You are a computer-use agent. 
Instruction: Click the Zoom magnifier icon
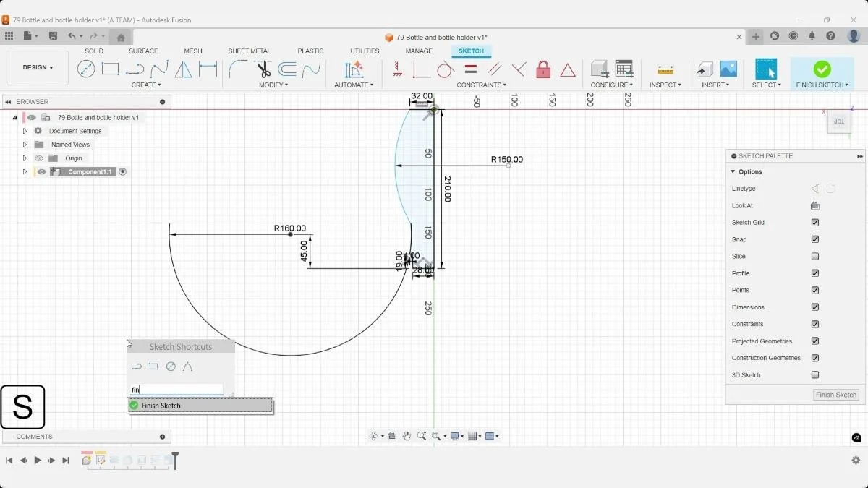point(421,436)
